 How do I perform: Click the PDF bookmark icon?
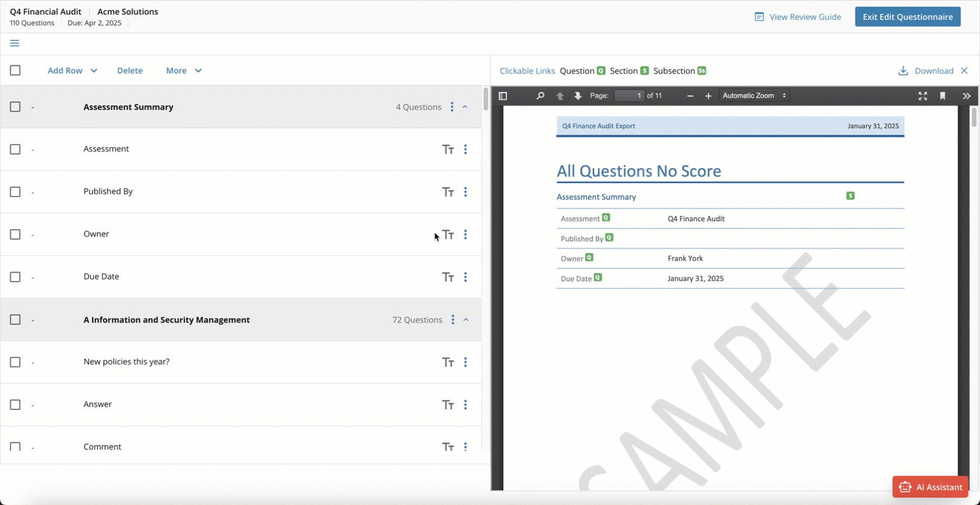tap(943, 96)
